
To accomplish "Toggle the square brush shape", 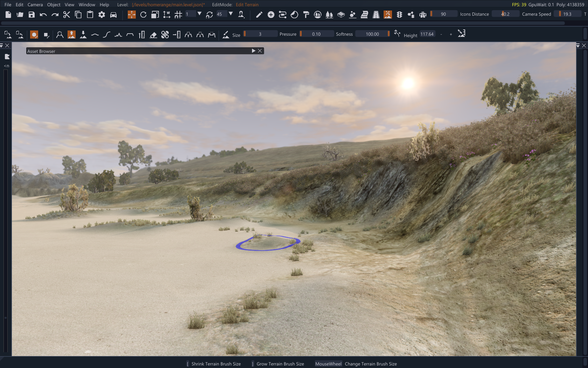I will [46, 34].
